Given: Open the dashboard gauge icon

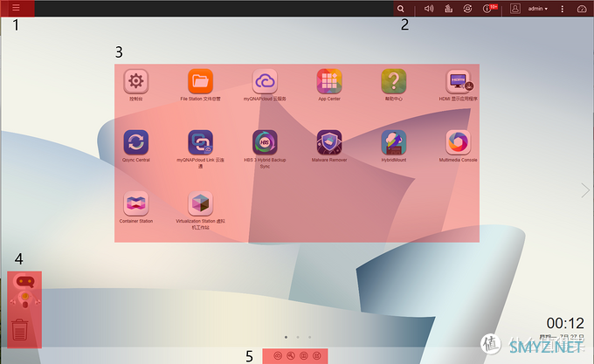Looking at the screenshot, I should pyautogui.click(x=582, y=9).
